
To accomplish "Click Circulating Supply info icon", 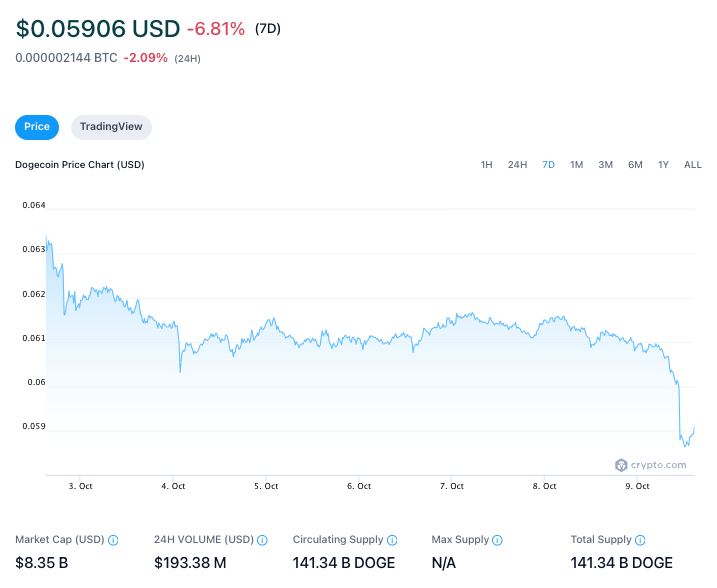I will (392, 540).
